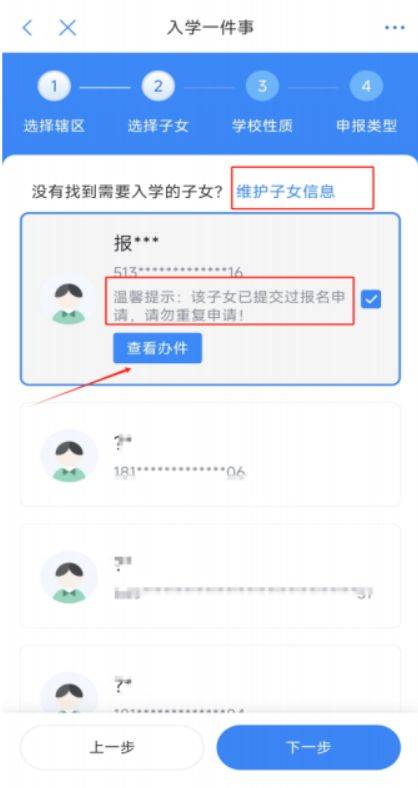Select the partially visible fourth child card

pyautogui.click(x=210, y=679)
